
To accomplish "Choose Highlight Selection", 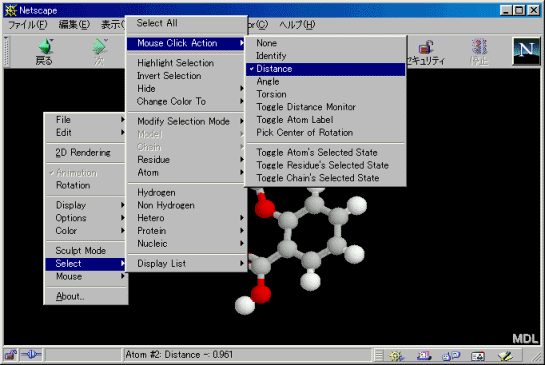I will [186, 63].
